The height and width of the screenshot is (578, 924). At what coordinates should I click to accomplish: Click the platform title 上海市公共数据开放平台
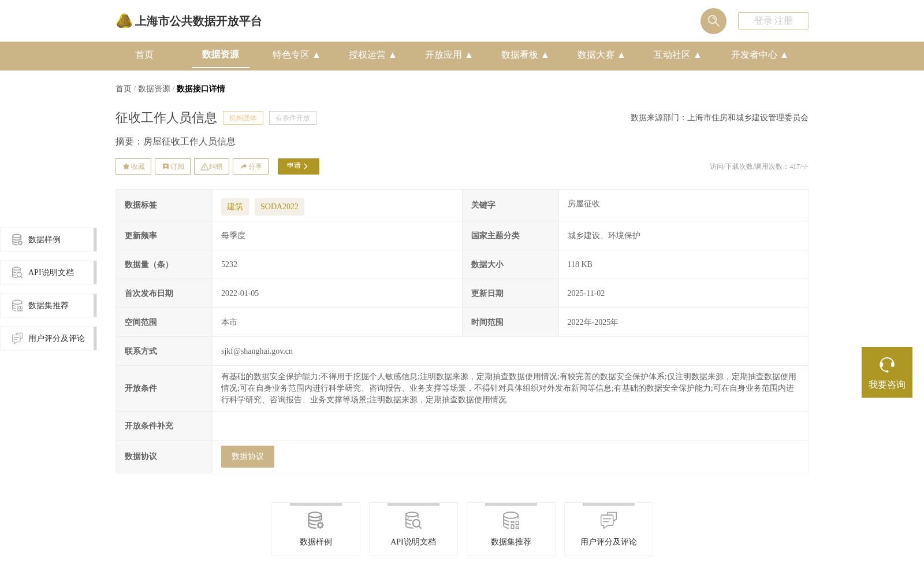click(x=198, y=21)
